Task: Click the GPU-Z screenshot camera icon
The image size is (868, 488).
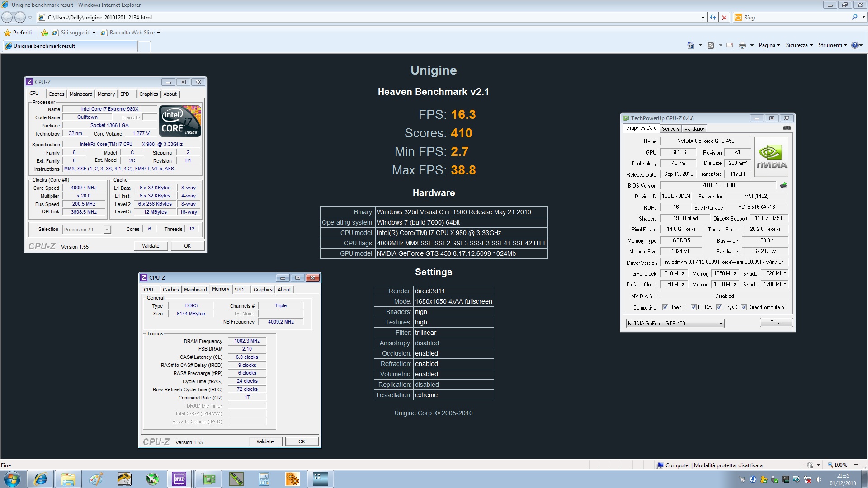Action: pyautogui.click(x=787, y=128)
